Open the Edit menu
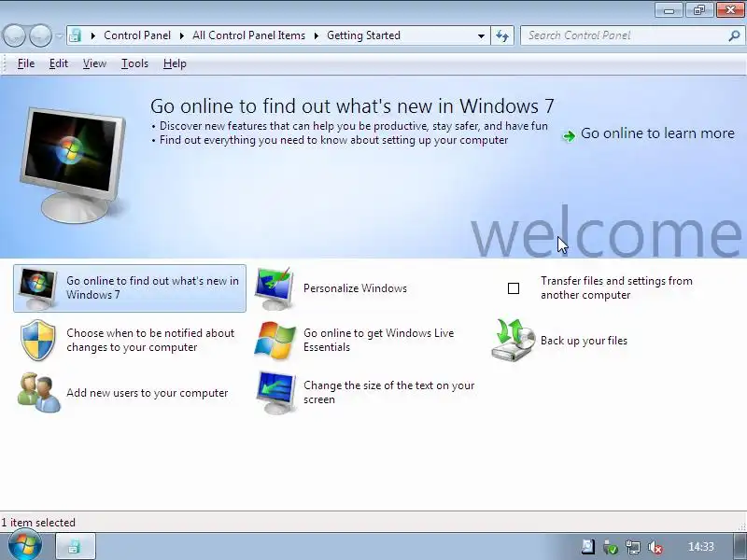The height and width of the screenshot is (560, 747). (x=59, y=63)
